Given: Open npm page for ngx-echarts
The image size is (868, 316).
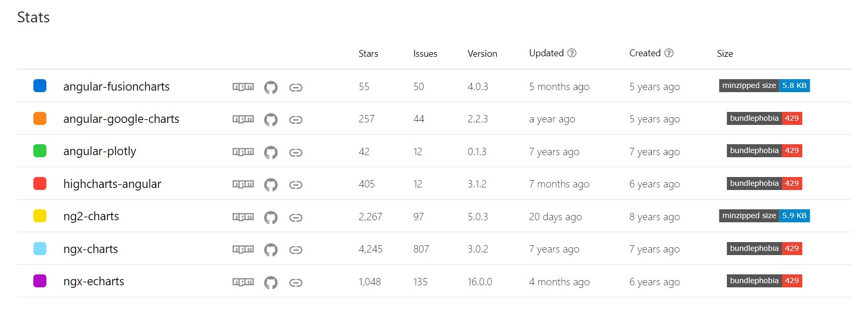Looking at the screenshot, I should click(x=243, y=282).
